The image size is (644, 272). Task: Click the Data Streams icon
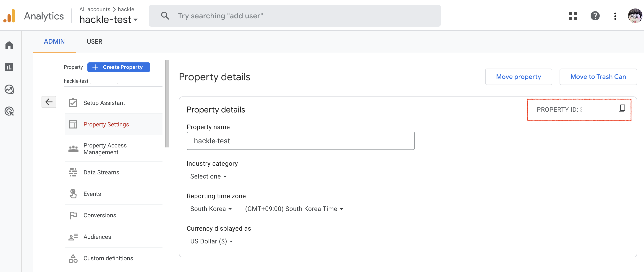(x=73, y=172)
